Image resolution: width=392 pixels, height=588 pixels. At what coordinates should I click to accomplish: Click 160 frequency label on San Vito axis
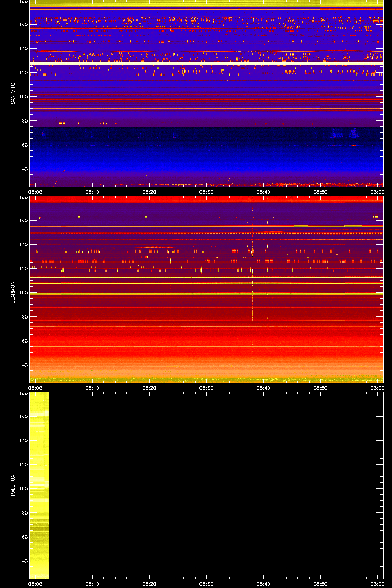[23, 24]
